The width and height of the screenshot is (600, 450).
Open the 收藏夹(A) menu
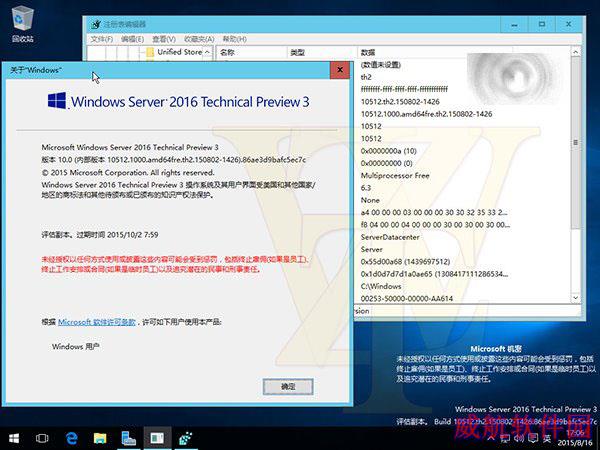[x=199, y=39]
